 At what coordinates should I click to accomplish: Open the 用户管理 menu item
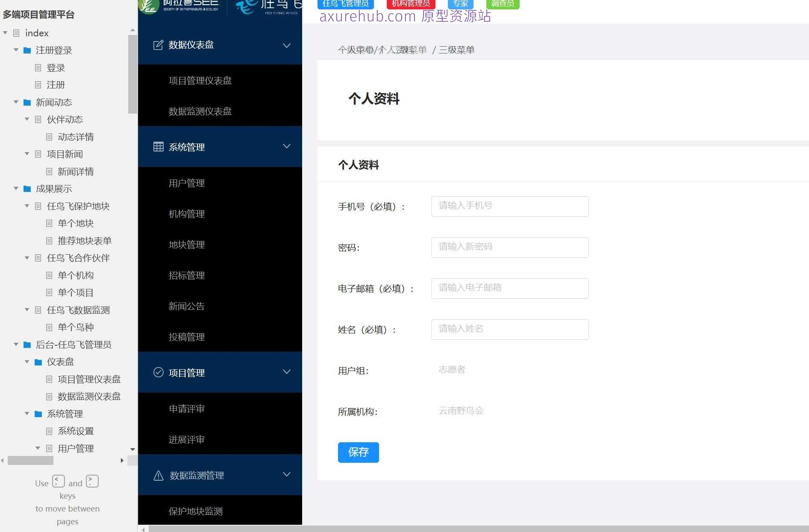(186, 183)
